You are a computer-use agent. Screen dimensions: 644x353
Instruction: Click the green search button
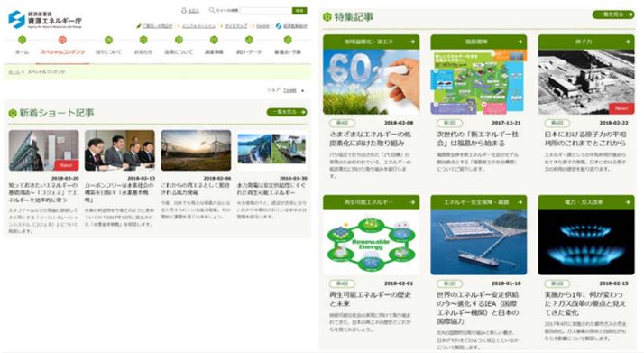[299, 10]
